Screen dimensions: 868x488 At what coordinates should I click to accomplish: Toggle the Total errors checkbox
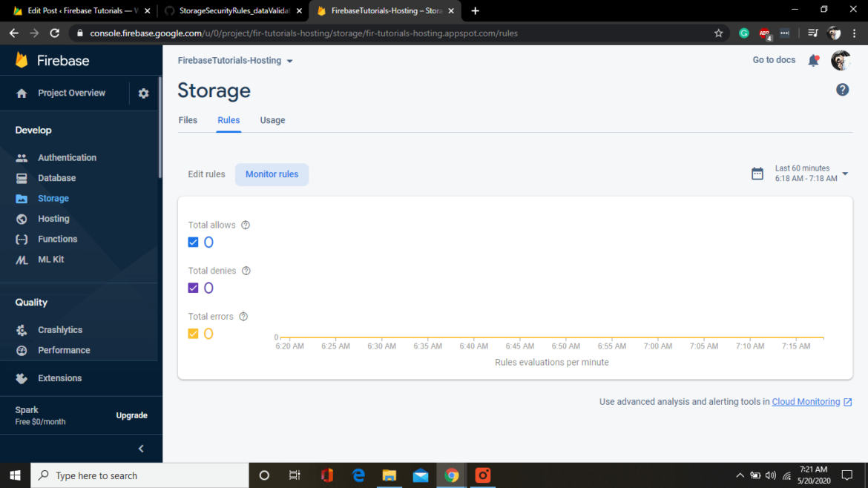coord(193,334)
